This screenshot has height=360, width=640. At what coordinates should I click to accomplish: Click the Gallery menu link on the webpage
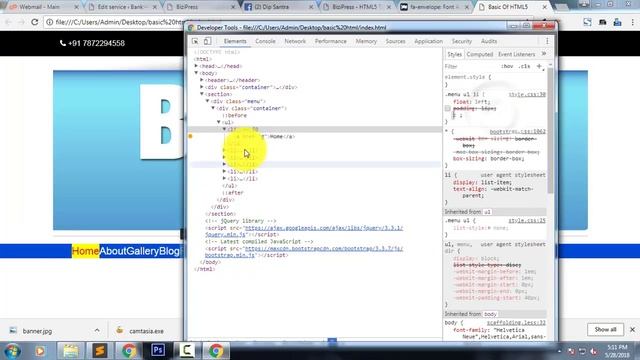pos(142,251)
